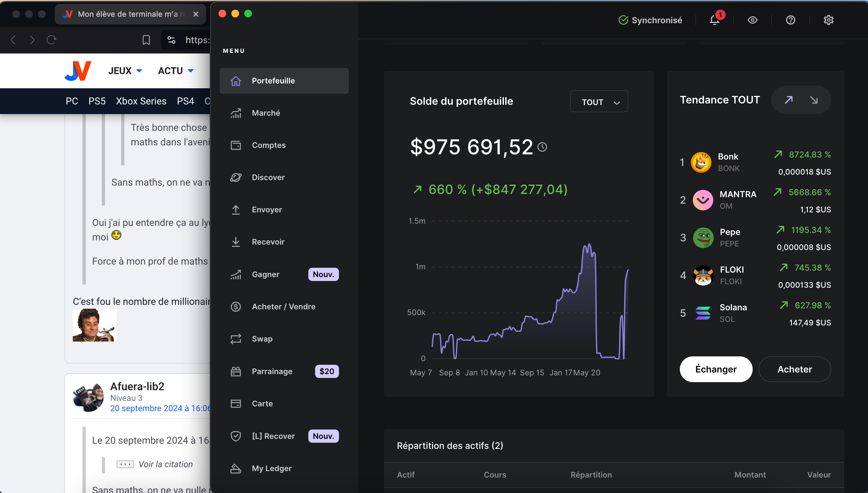Image resolution: width=868 pixels, height=493 pixels.
Task: Open the Xbox Series tab on jeuxvideo
Action: (x=141, y=101)
